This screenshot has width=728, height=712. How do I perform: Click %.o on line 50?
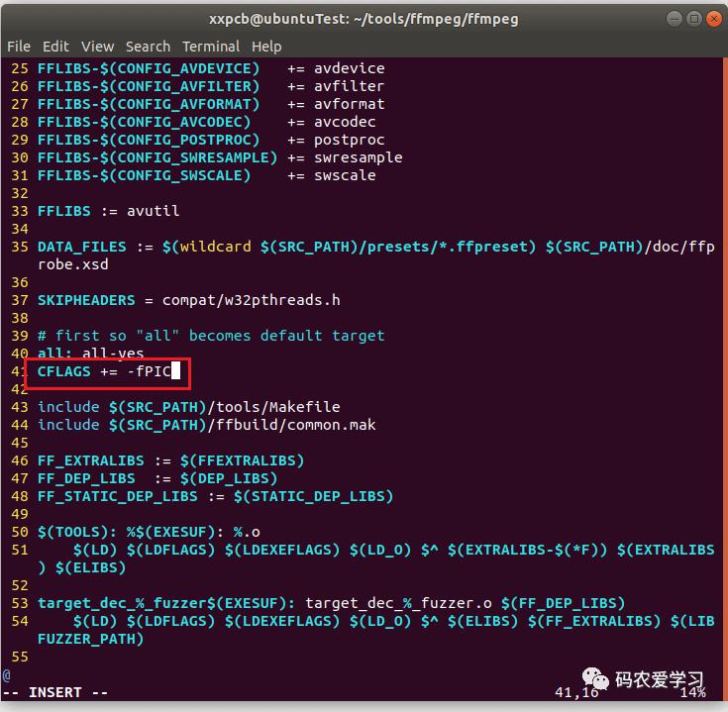click(247, 532)
